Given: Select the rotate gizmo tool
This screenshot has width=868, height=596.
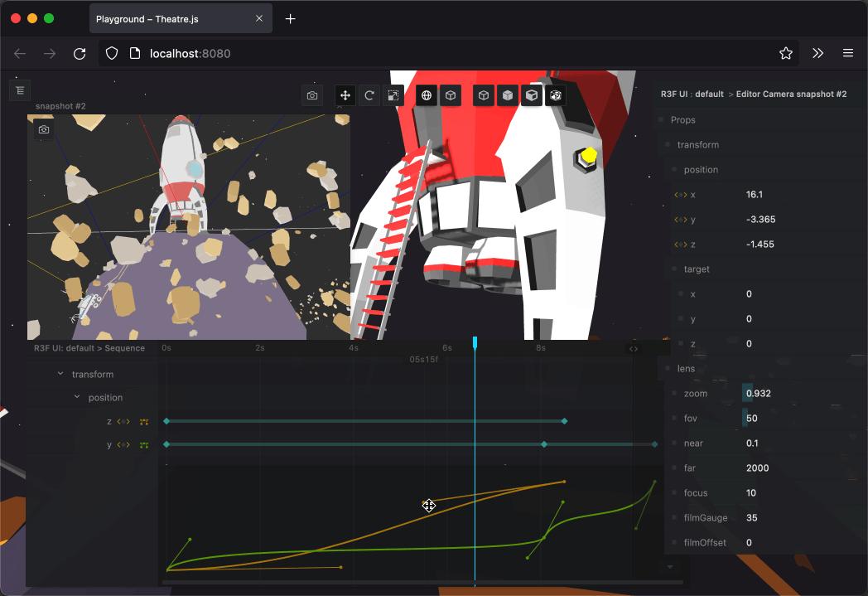Looking at the screenshot, I should click(x=369, y=95).
